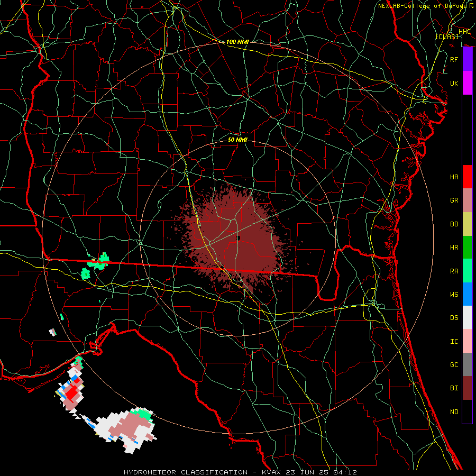Click the 'RA' legend label
Image resolution: width=476 pixels, height=476 pixels.
(454, 271)
